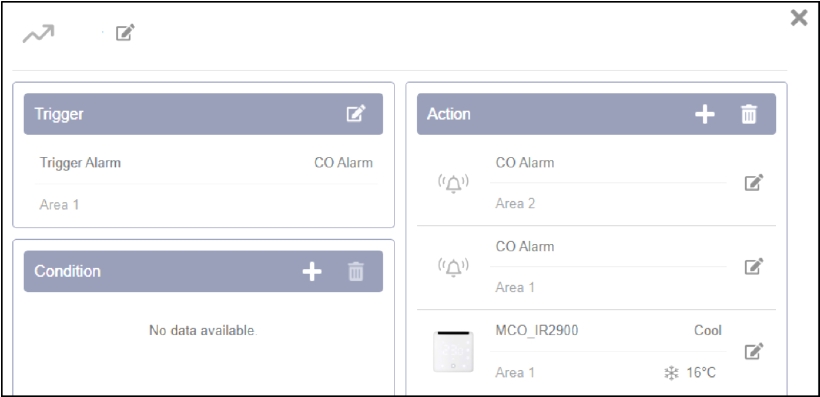Click the trend arrow icon at top
820x397 pixels.
coord(38,35)
